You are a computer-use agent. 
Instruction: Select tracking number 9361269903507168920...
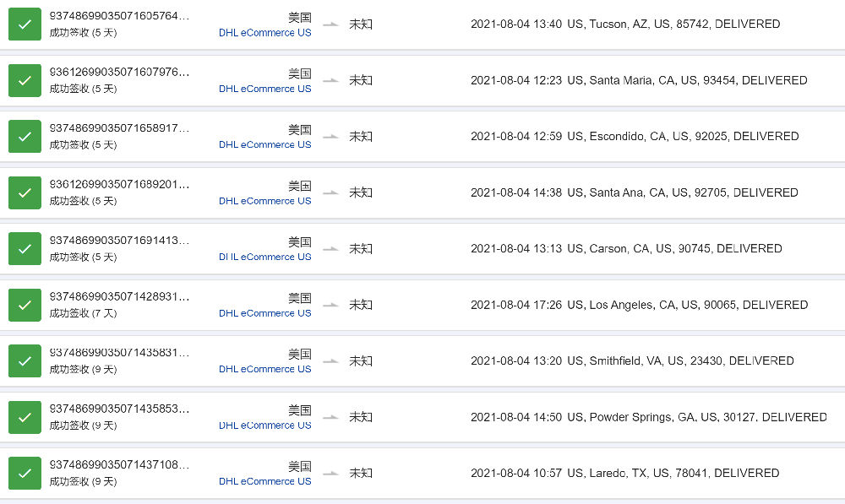click(x=119, y=184)
